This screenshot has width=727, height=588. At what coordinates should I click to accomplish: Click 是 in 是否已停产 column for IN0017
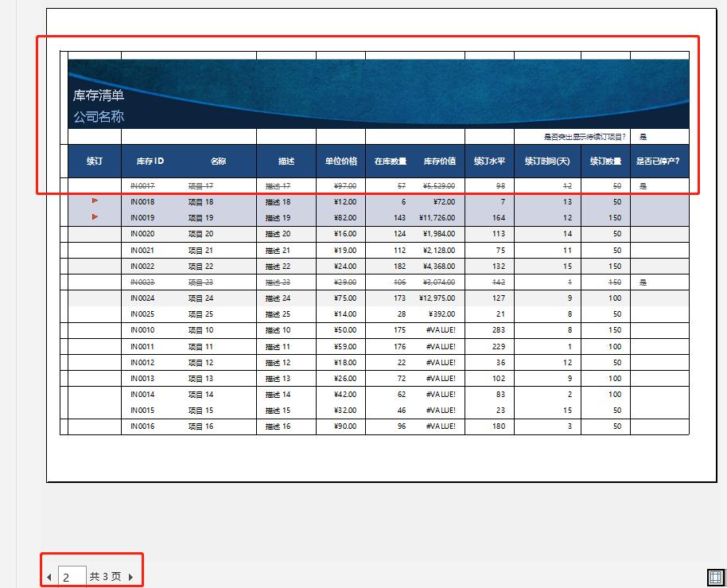pyautogui.click(x=642, y=185)
